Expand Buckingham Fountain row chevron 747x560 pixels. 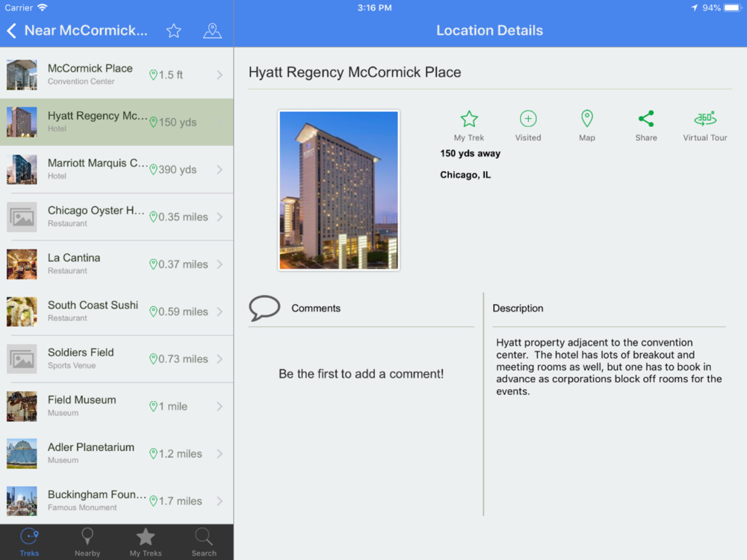(220, 501)
